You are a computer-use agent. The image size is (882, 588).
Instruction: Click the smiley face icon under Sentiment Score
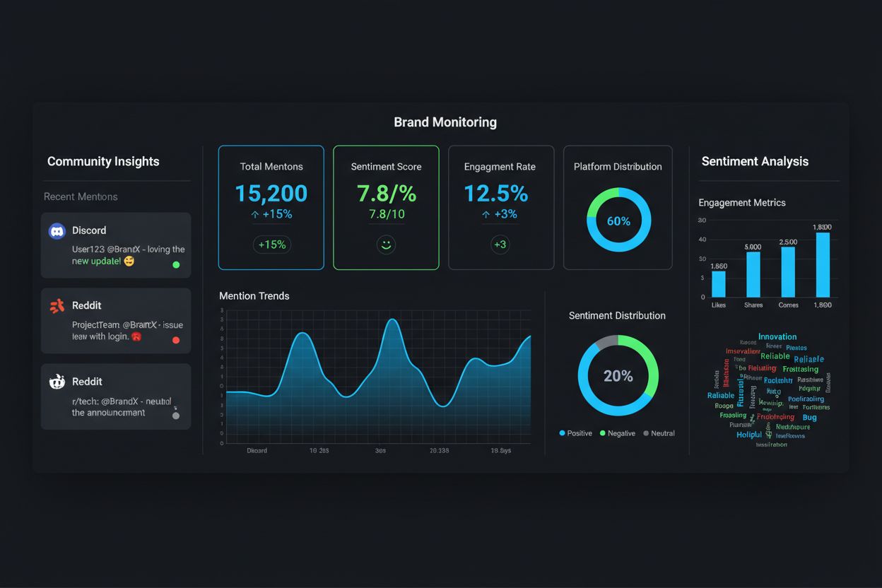(x=386, y=244)
